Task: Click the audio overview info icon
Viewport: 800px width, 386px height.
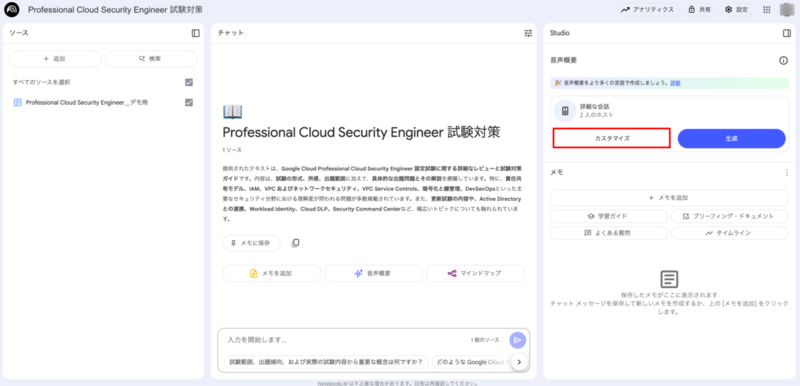Action: 783,61
